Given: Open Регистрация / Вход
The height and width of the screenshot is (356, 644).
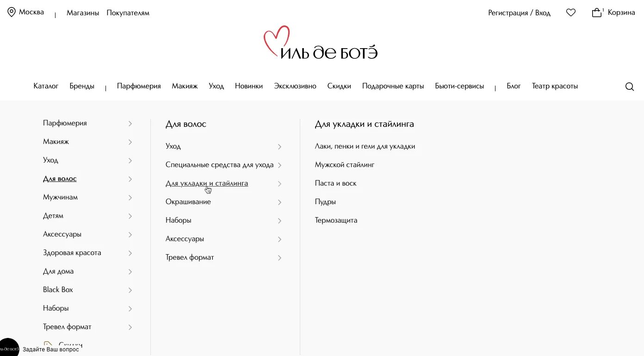Looking at the screenshot, I should [519, 13].
